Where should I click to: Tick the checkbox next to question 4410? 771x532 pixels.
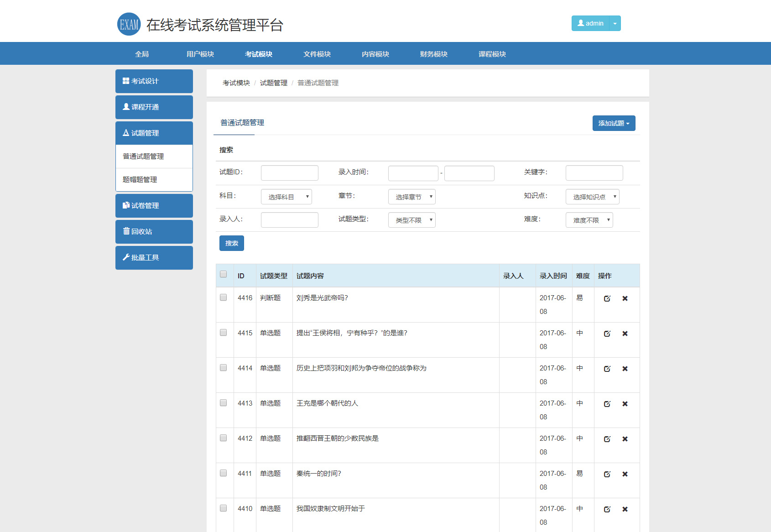point(224,508)
